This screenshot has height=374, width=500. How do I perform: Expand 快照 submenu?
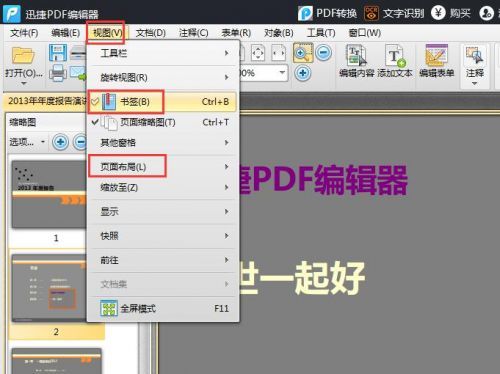pos(163,236)
